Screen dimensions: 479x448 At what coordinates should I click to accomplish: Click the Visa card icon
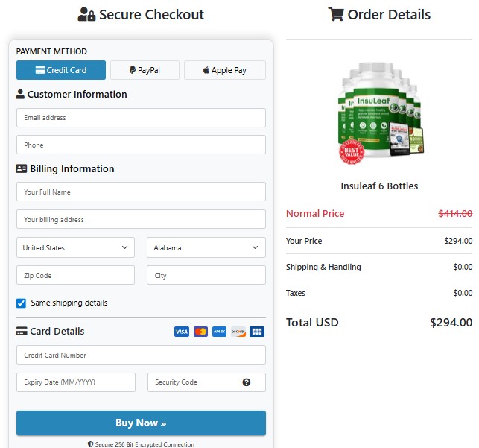point(182,332)
